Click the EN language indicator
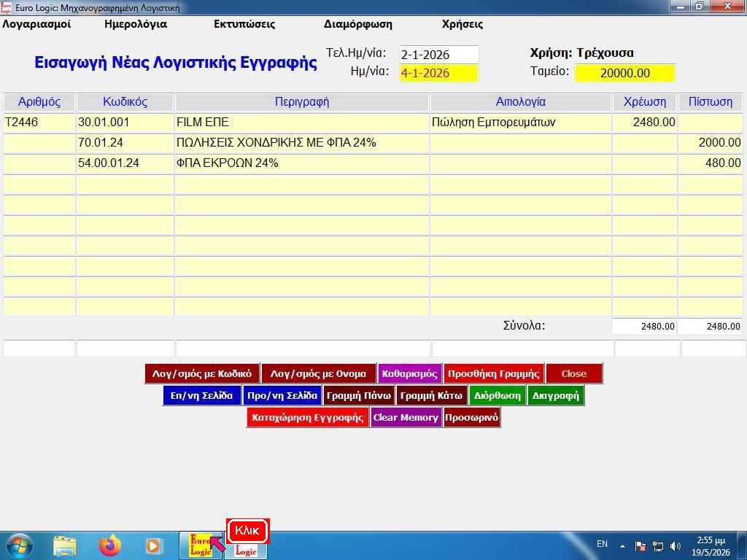The height and width of the screenshot is (560, 747). pyautogui.click(x=602, y=544)
